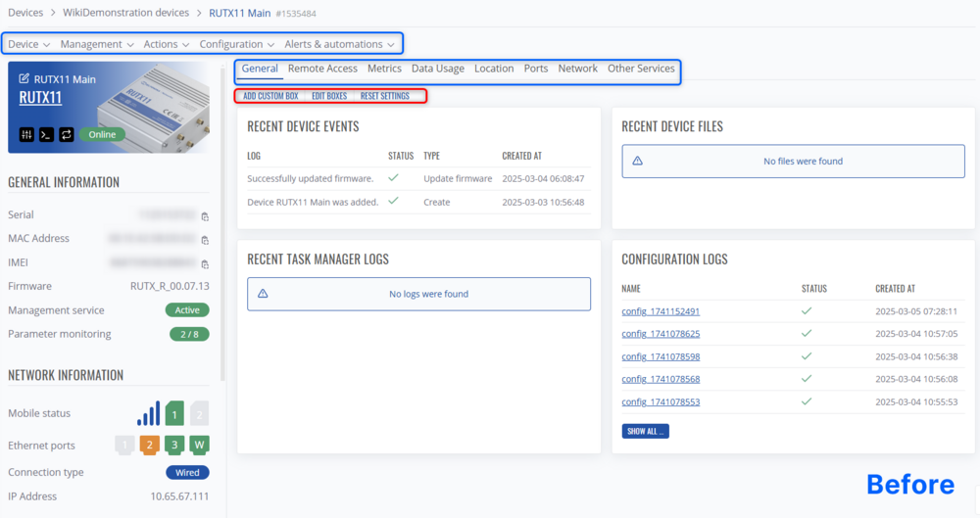Expand the Device dropdown menu

28,44
